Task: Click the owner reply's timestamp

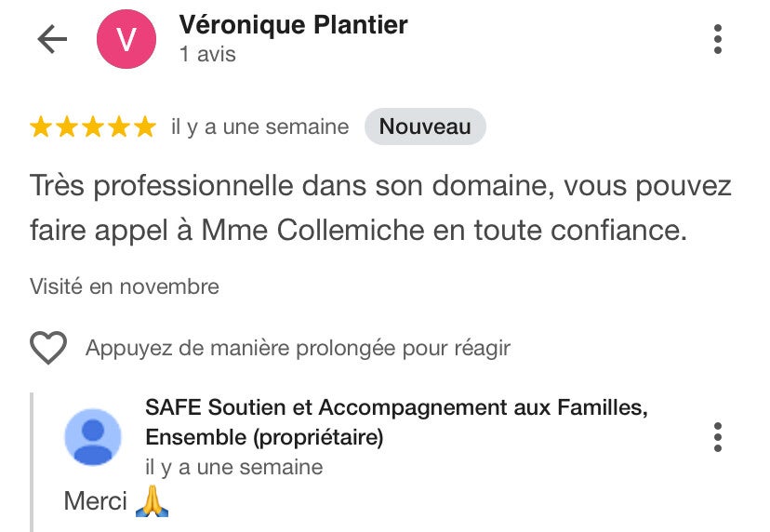Action: pos(233,467)
